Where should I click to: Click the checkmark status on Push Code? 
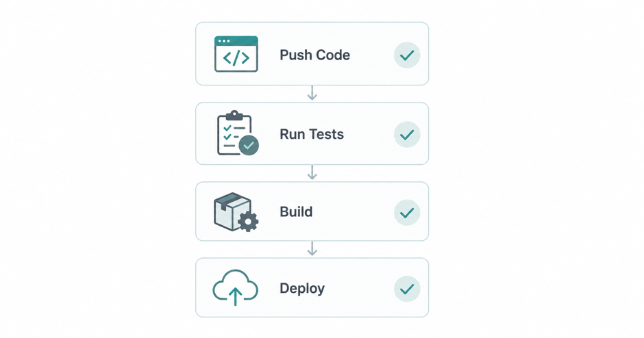407,55
